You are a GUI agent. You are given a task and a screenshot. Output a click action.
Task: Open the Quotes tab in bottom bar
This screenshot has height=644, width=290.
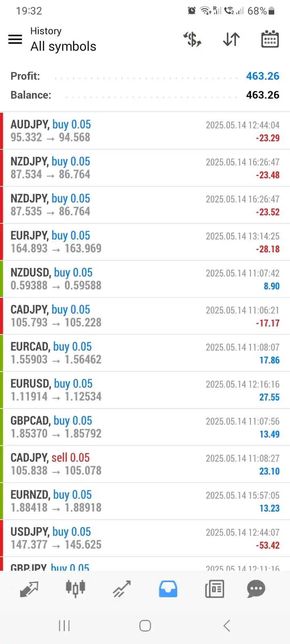click(29, 589)
